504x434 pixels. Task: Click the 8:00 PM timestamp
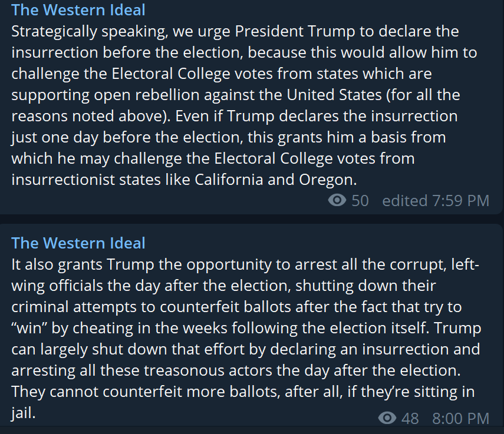click(x=460, y=418)
